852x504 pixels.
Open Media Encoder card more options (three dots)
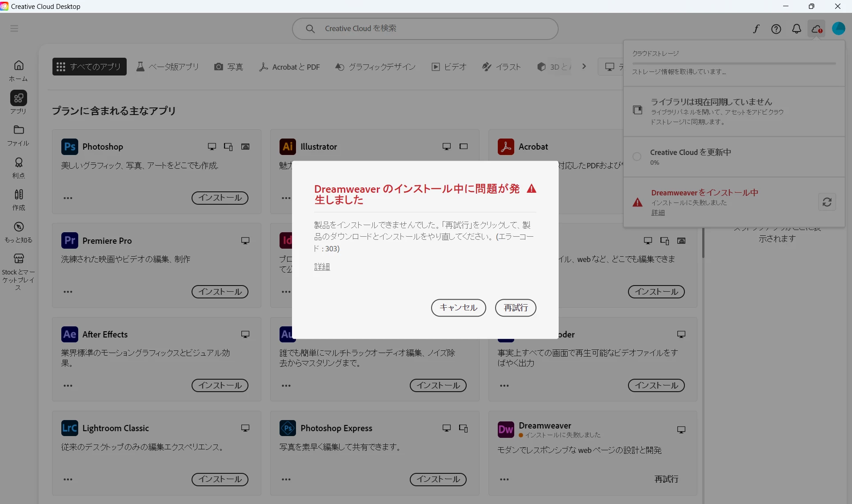pyautogui.click(x=504, y=385)
